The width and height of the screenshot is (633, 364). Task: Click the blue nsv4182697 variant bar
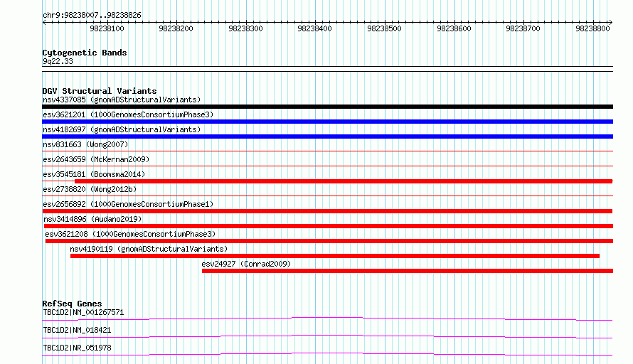(x=327, y=136)
